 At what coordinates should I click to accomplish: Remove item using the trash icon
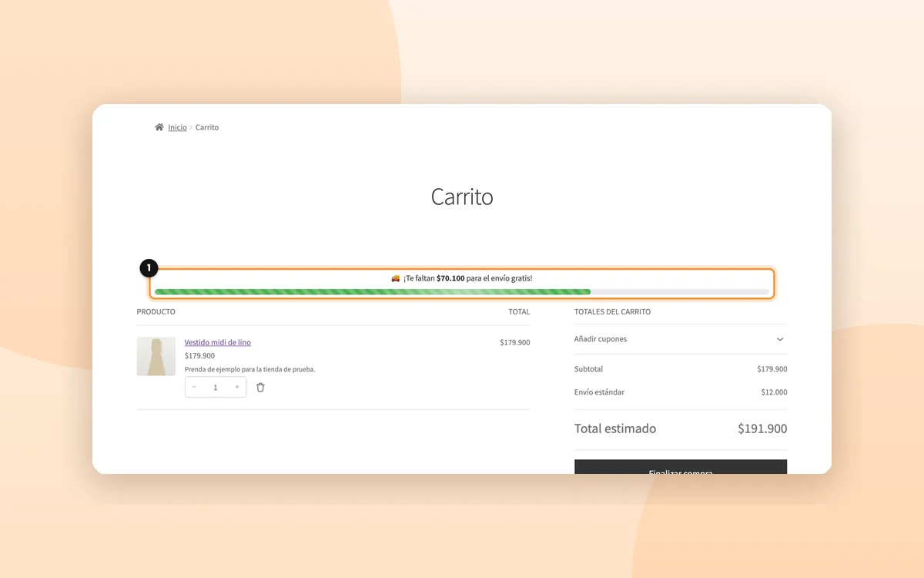260,387
